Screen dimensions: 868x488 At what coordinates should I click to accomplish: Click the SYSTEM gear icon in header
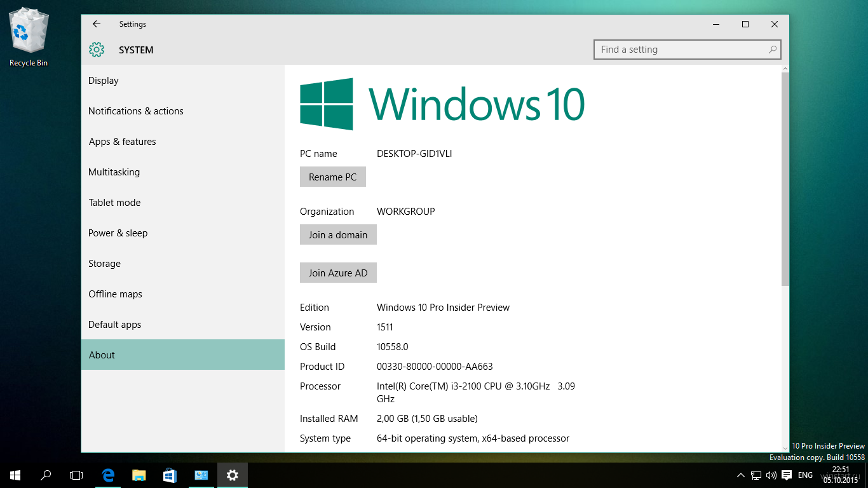tap(96, 50)
